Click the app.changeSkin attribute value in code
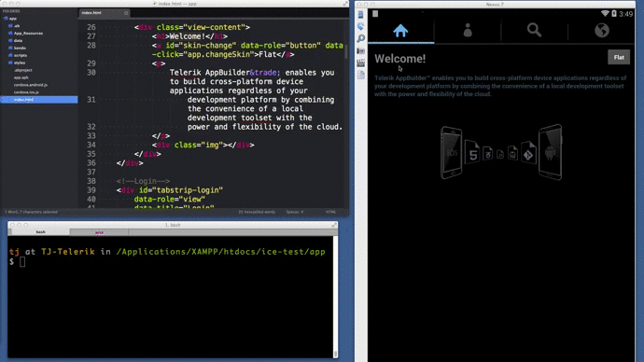Viewport: 644px width, 362px height. (218, 55)
